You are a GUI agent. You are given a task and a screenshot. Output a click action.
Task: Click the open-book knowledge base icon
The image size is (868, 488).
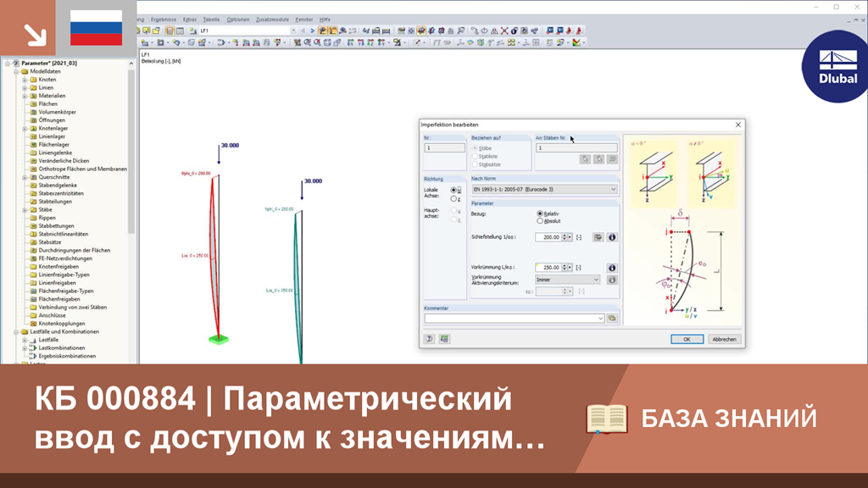[x=607, y=419]
